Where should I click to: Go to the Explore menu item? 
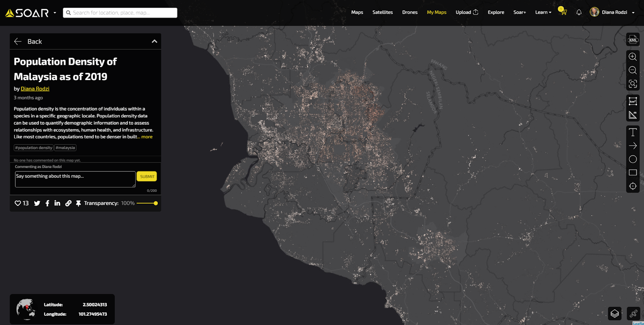(495, 12)
